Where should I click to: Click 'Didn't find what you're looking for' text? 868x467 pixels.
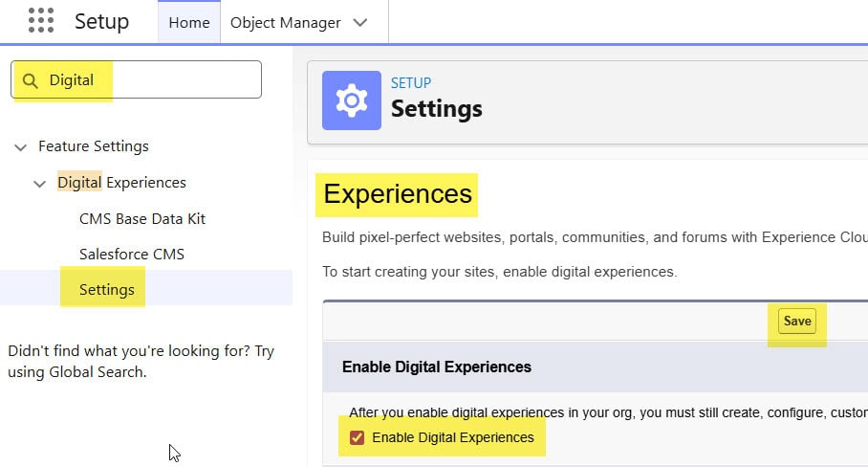(x=141, y=361)
